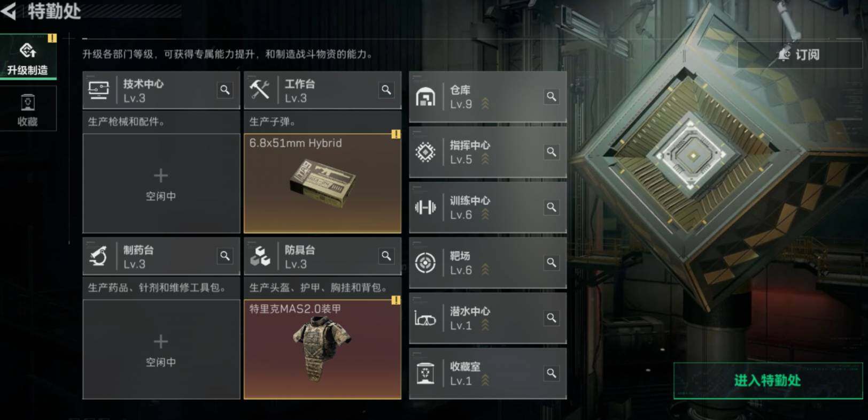Select the 靶场 target icon
The width and height of the screenshot is (868, 420).
click(x=425, y=263)
